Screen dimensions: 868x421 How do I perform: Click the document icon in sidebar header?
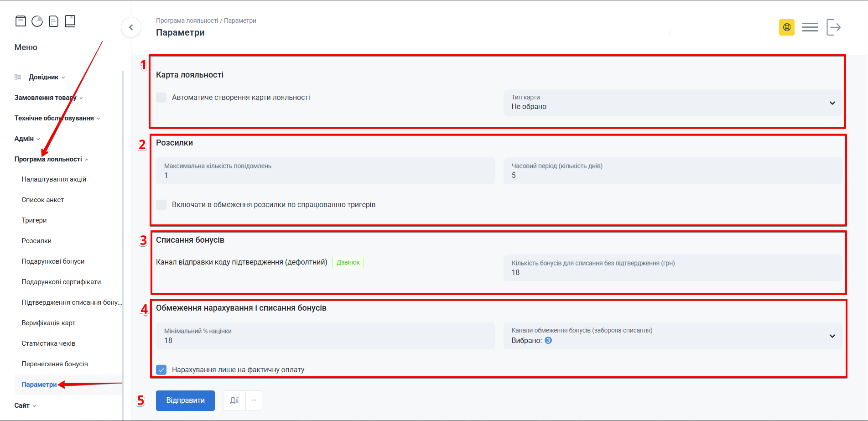pyautogui.click(x=53, y=21)
